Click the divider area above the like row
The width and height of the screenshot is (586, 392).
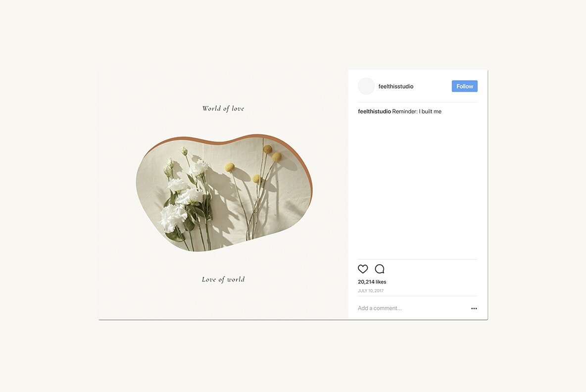417,258
